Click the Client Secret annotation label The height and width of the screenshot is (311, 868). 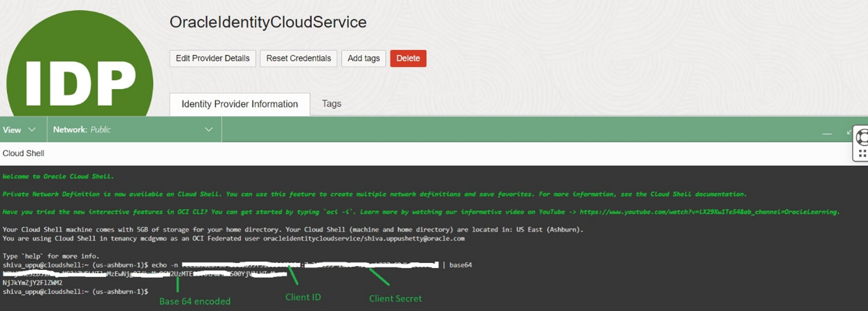[395, 298]
